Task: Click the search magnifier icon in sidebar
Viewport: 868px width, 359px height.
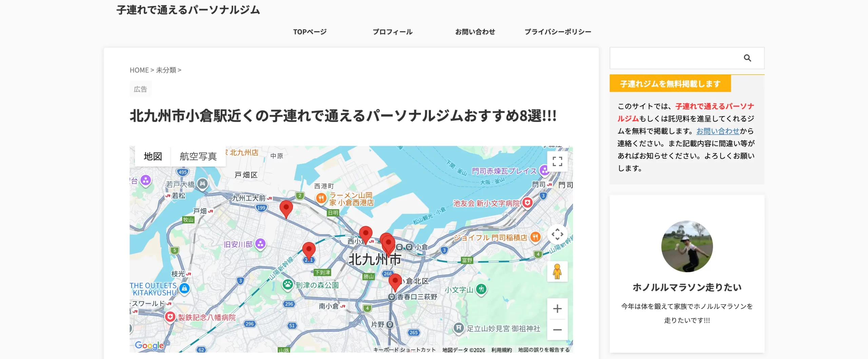Action: click(x=747, y=58)
